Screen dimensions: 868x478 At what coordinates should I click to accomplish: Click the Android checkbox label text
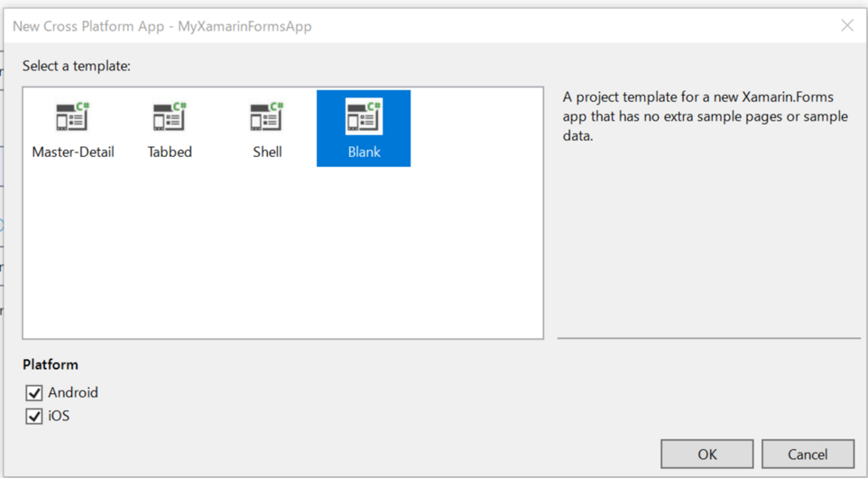click(73, 393)
